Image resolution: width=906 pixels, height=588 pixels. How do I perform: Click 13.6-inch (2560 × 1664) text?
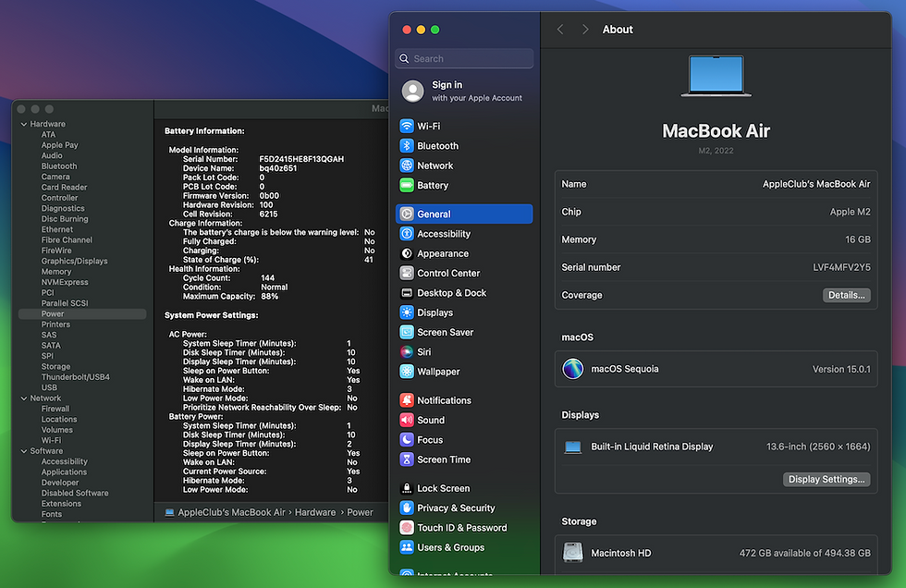(x=818, y=447)
